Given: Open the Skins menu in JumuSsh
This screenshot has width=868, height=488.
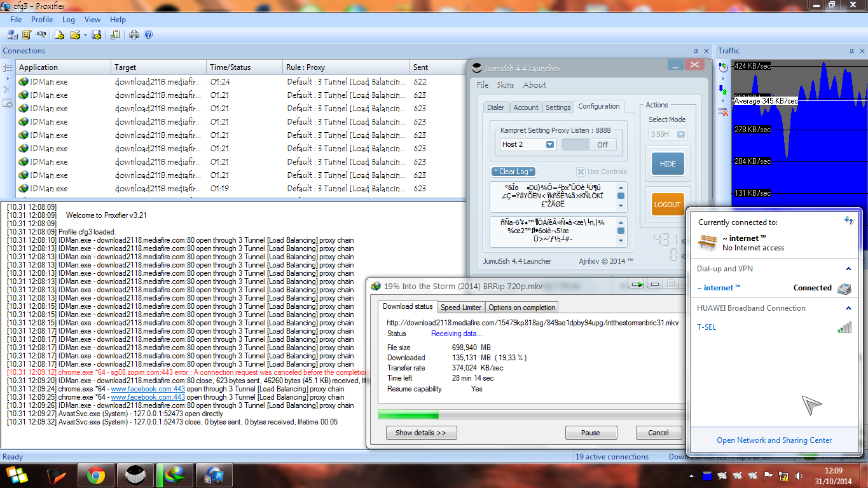Looking at the screenshot, I should tap(506, 85).
